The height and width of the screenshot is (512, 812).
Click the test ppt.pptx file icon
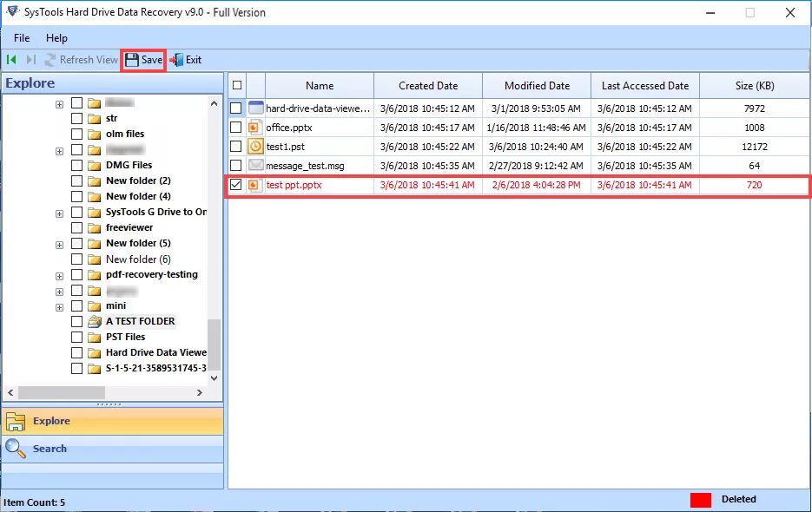tap(254, 185)
